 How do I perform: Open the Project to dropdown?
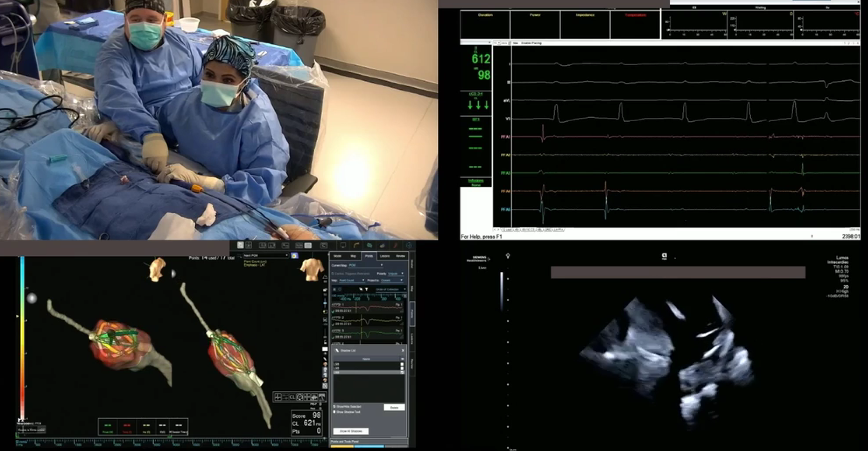tap(398, 280)
